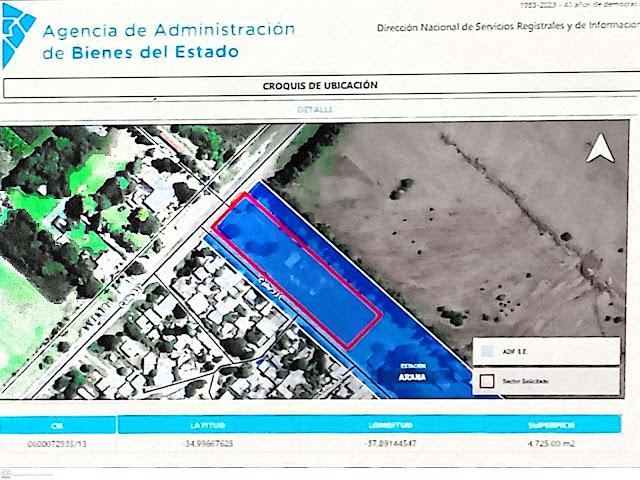Click the north arrow compass icon

tap(600, 150)
